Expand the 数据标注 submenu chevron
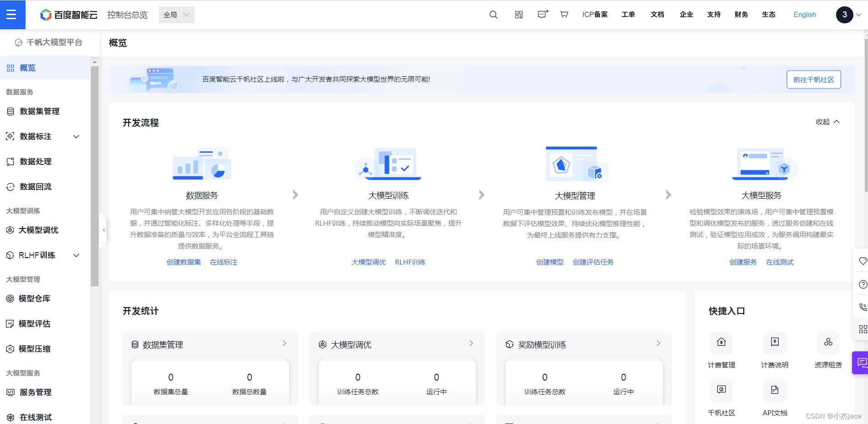 click(x=76, y=137)
